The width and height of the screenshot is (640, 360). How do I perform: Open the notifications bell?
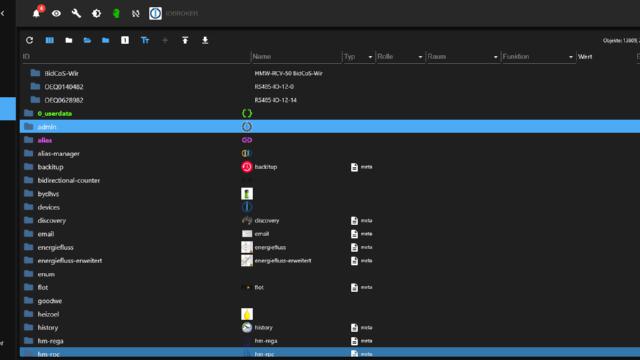(x=36, y=13)
